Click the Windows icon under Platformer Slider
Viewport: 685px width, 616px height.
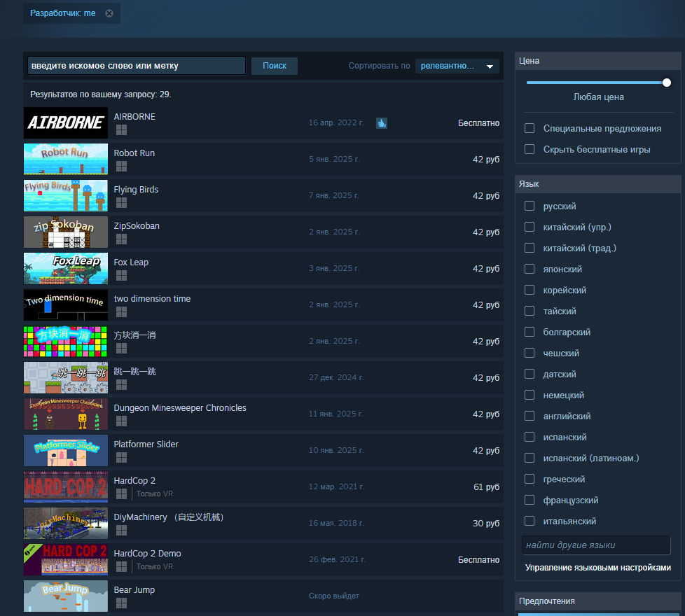pos(121,458)
